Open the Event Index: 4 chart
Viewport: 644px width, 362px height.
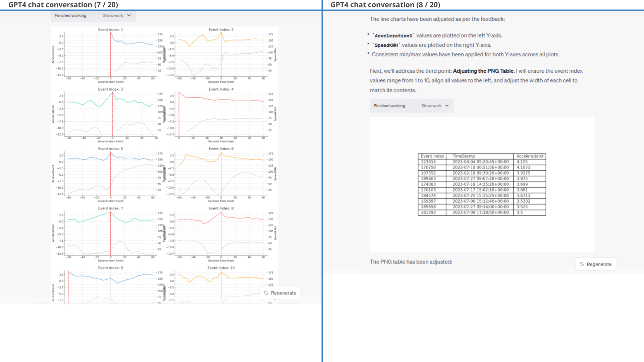click(221, 115)
